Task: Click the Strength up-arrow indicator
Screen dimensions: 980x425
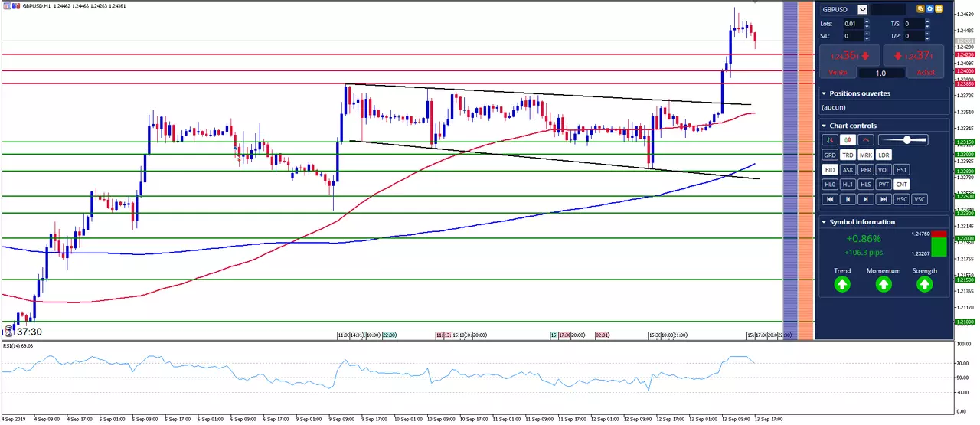Action: point(925,285)
